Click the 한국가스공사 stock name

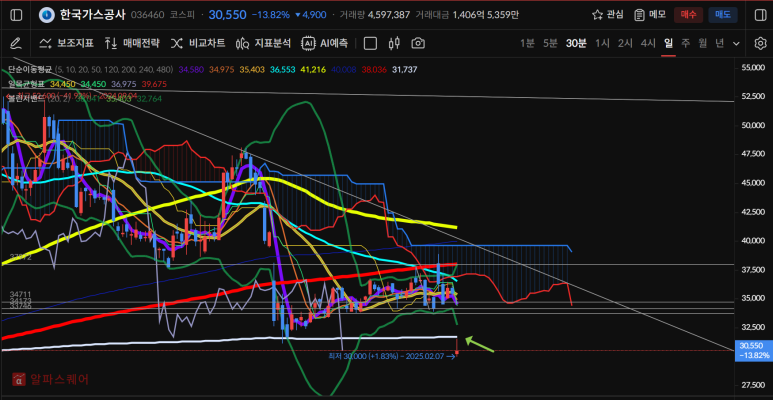coord(93,15)
